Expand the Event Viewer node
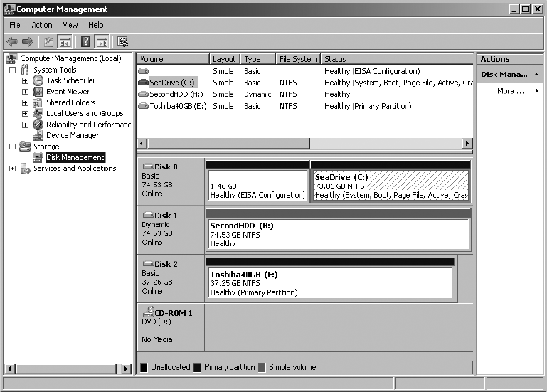547x392 pixels. click(25, 92)
